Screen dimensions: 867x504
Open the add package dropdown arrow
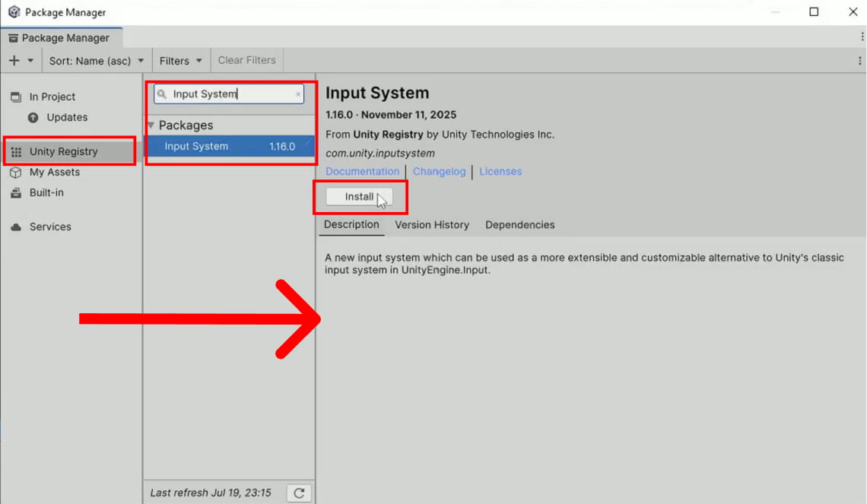click(x=30, y=61)
